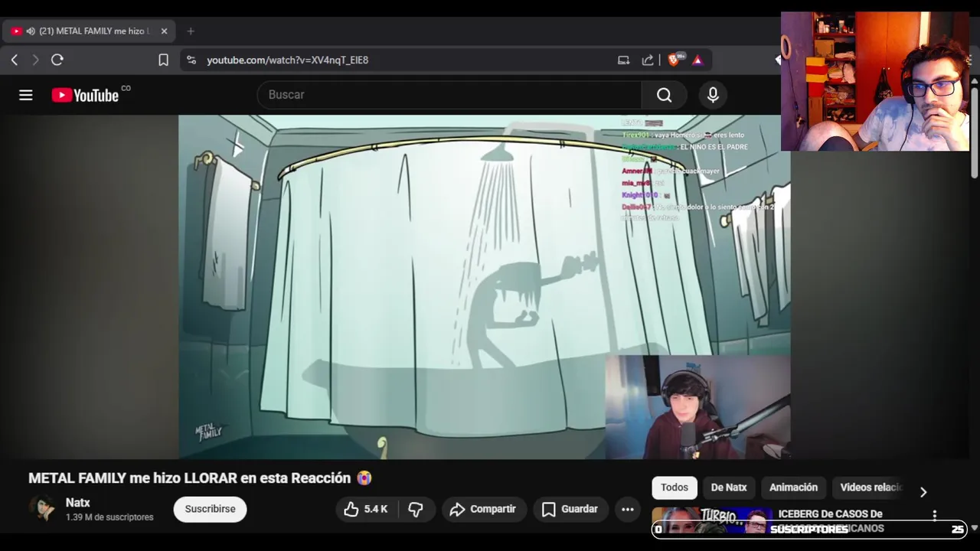Viewport: 980px width, 551px height.
Task: Select the METAL FAMILY browser tab
Action: pyautogui.click(x=89, y=31)
